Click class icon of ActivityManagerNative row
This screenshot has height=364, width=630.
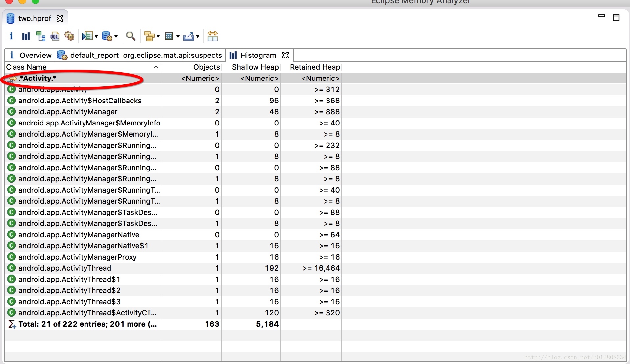click(12, 235)
